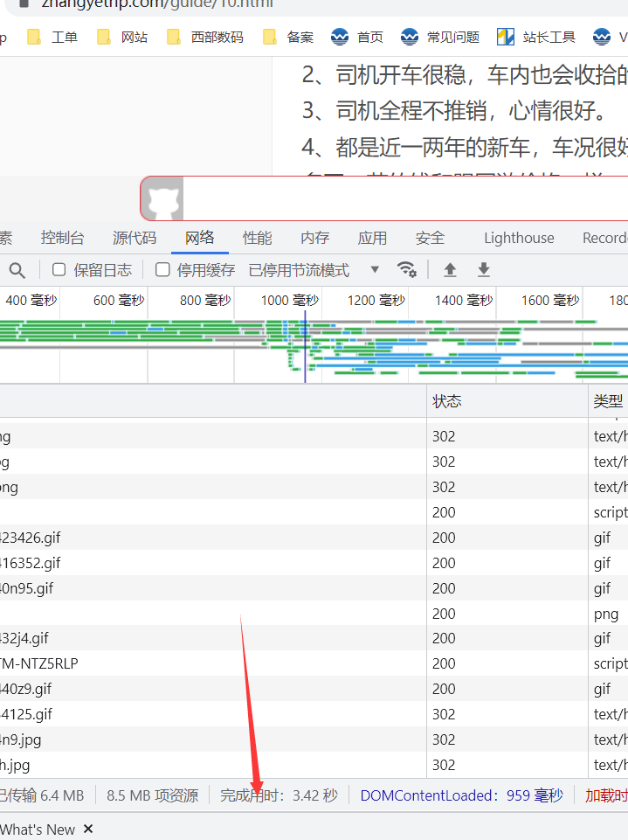Switch to the 控制台 tab

click(x=62, y=238)
